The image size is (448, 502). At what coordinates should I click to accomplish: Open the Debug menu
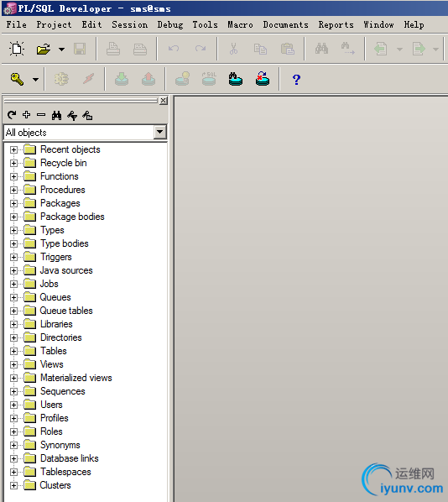(x=170, y=24)
